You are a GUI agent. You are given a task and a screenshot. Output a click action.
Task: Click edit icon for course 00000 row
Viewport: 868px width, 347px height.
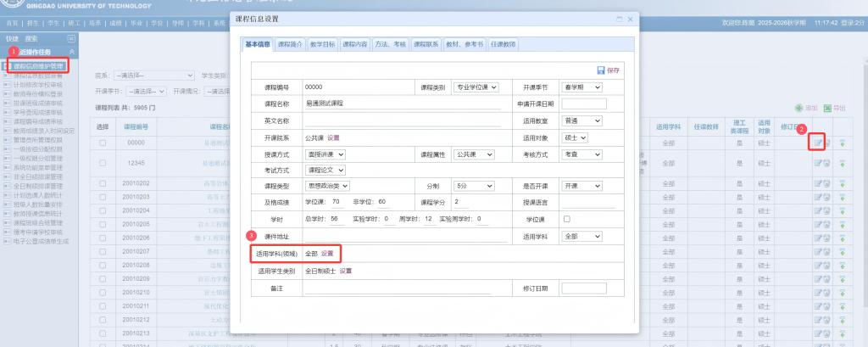817,143
